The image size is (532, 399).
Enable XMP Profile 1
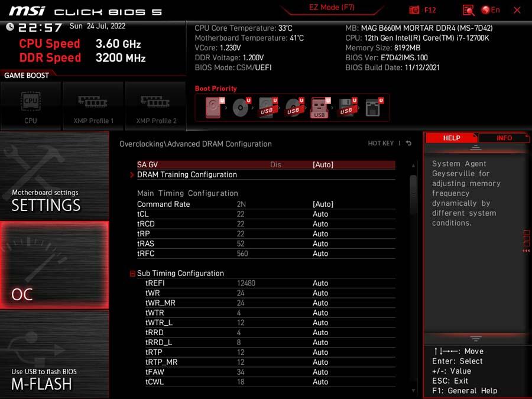pos(93,106)
